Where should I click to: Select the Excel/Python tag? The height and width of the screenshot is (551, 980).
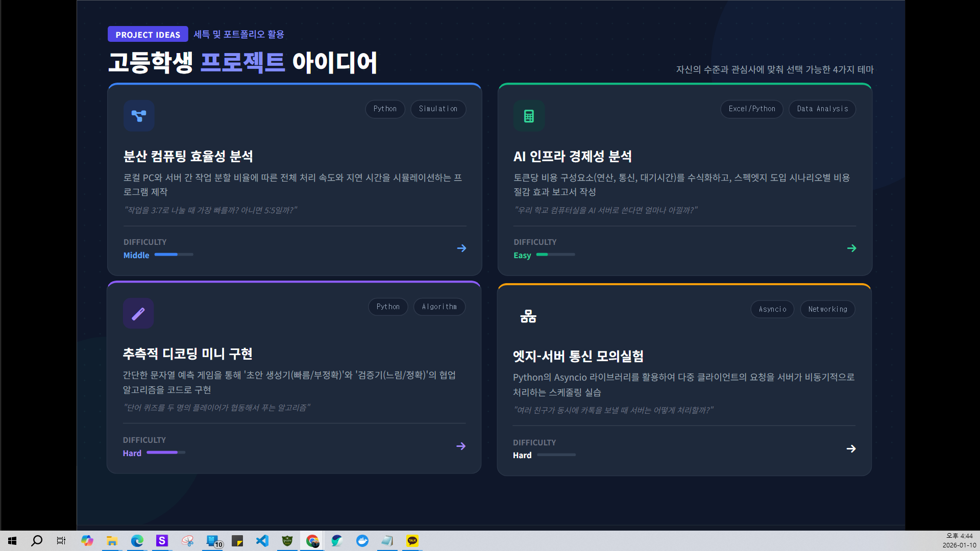[751, 109]
